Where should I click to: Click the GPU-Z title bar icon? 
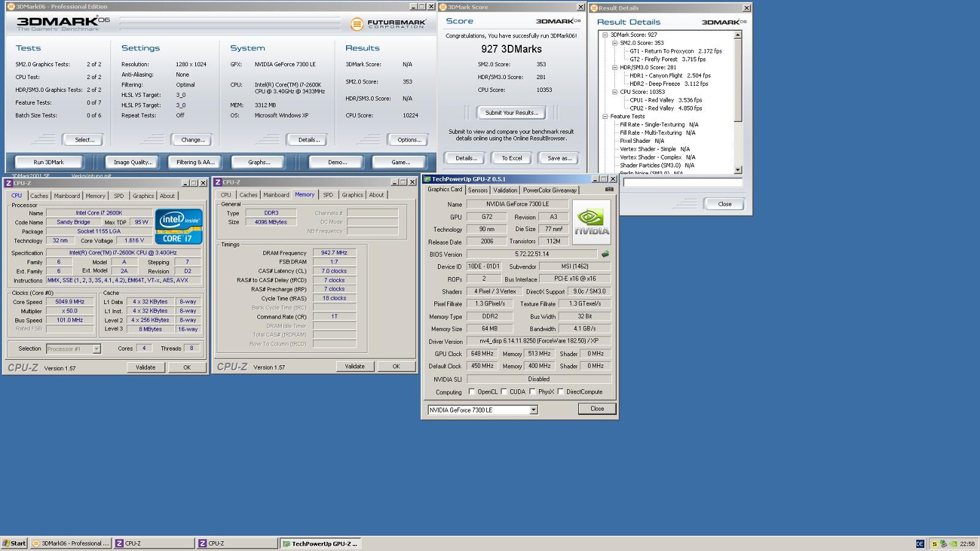428,179
